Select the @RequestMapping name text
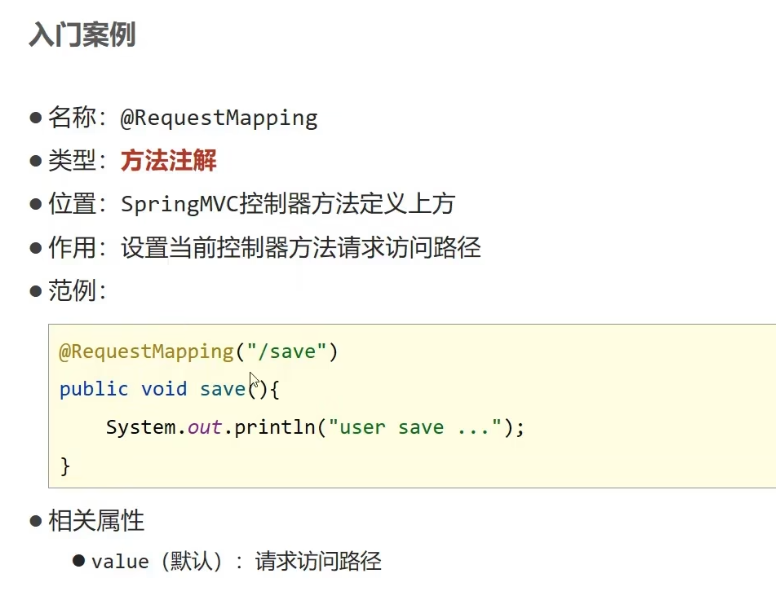The height and width of the screenshot is (616, 776). (x=219, y=119)
